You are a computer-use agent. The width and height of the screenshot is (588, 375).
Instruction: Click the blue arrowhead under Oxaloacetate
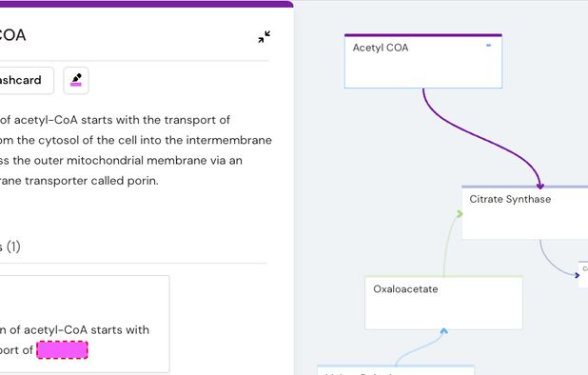click(x=443, y=331)
